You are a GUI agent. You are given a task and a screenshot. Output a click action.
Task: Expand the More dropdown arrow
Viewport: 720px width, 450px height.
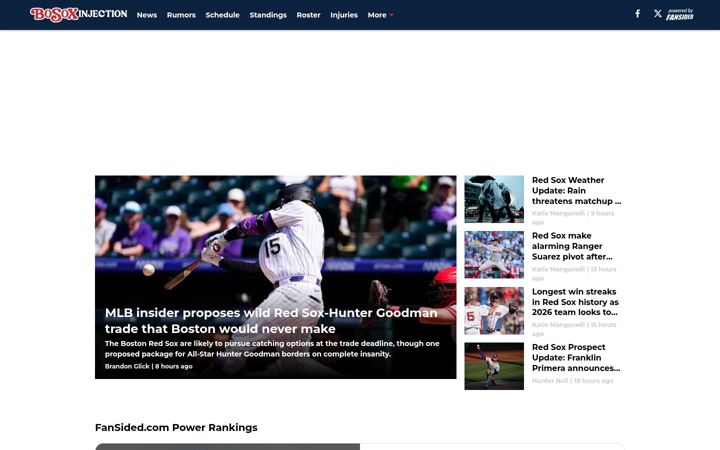391,15
